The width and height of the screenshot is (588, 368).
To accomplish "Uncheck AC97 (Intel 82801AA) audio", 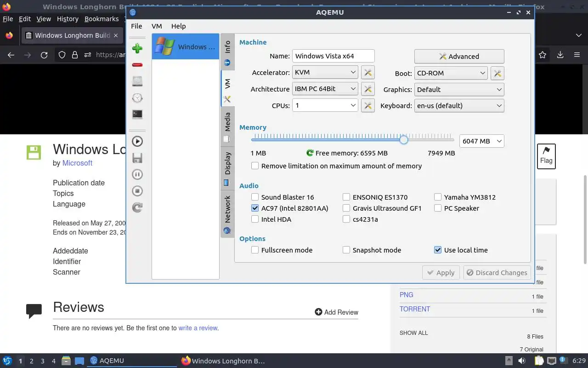I will [x=255, y=208].
